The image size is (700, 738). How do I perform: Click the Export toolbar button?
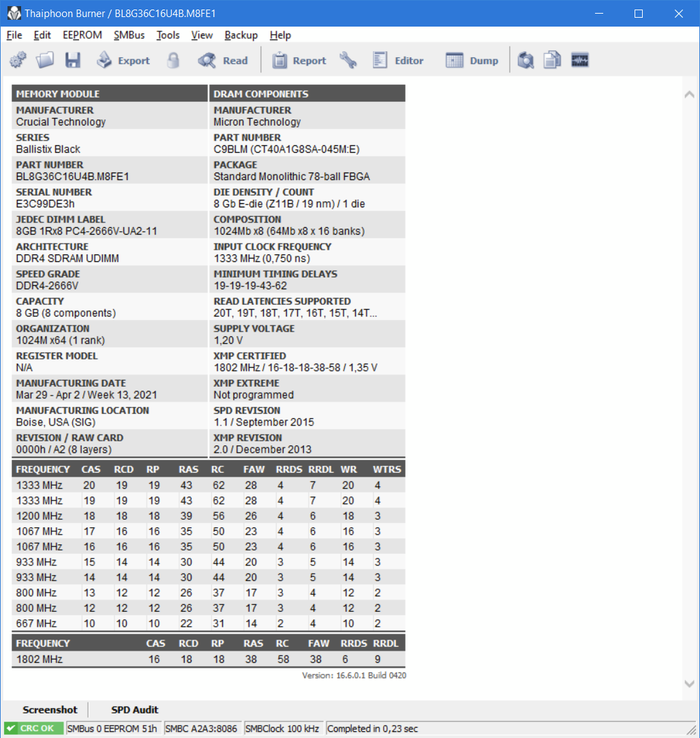click(x=123, y=60)
